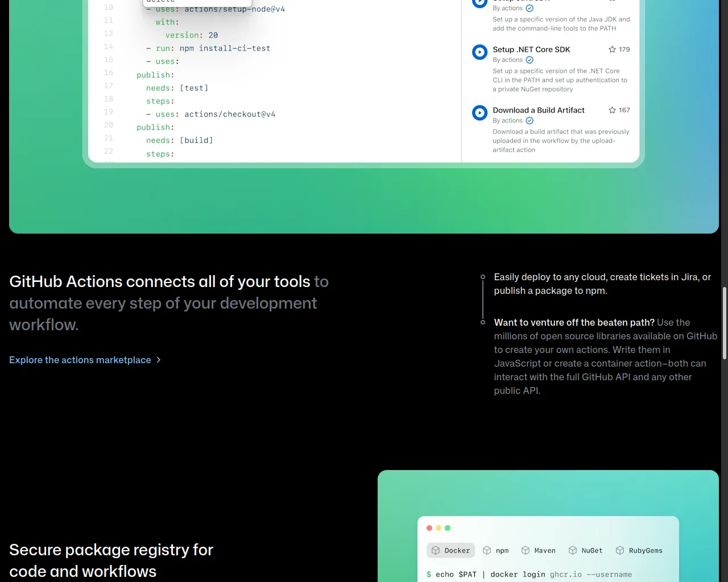This screenshot has width=728, height=582.
Task: Click the page vertical scrollbar thumb
Action: 724,323
